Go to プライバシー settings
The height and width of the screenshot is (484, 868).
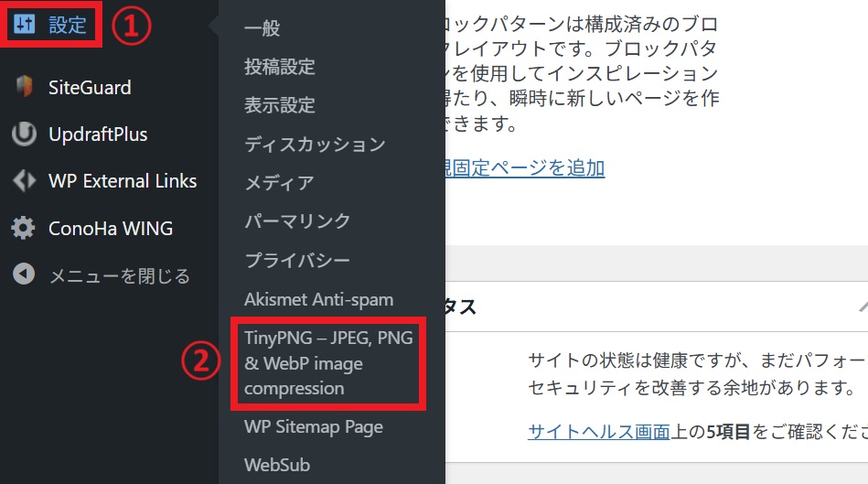(x=297, y=260)
